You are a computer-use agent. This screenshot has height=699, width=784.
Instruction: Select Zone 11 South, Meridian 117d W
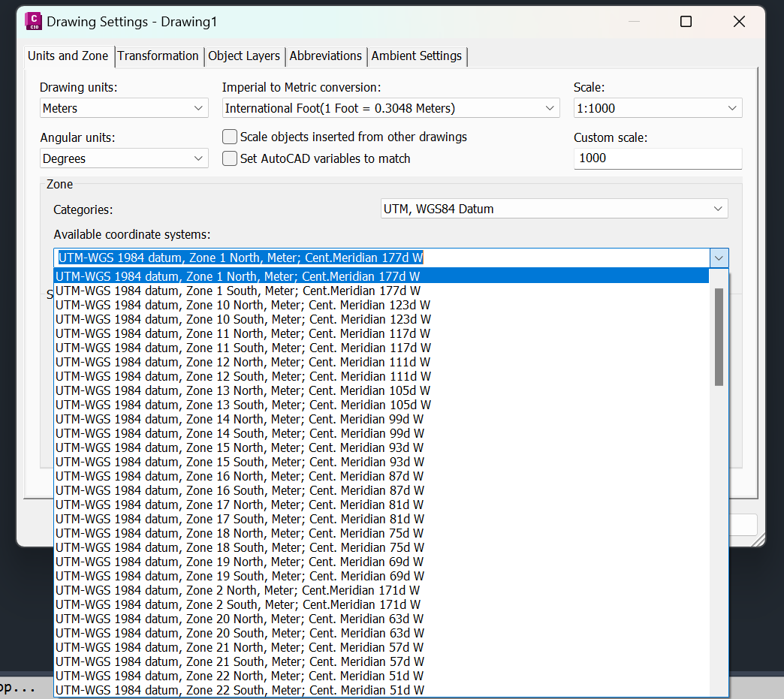coord(381,348)
